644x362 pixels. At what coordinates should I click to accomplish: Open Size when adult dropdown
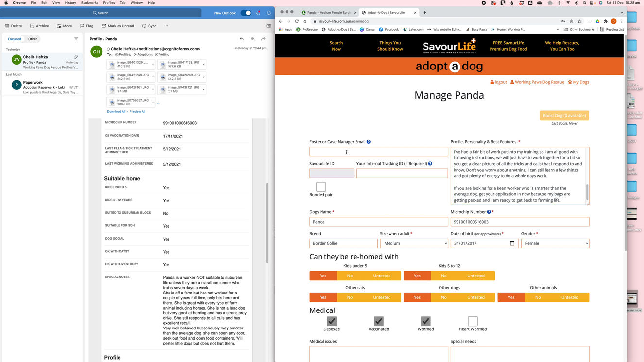point(414,243)
